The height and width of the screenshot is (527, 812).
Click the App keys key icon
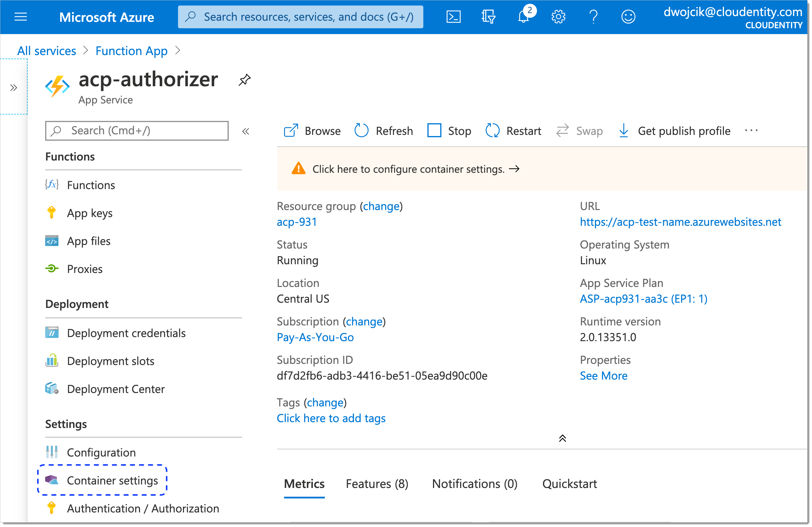coord(52,212)
